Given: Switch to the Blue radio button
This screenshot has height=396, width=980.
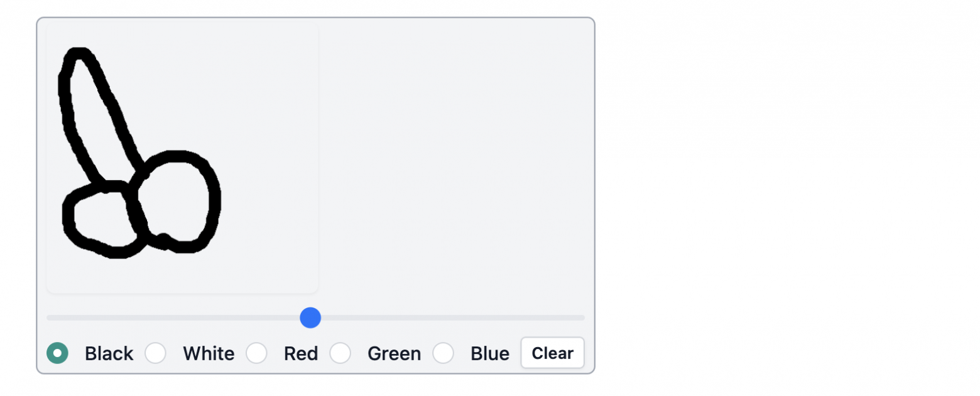Looking at the screenshot, I should pos(444,353).
